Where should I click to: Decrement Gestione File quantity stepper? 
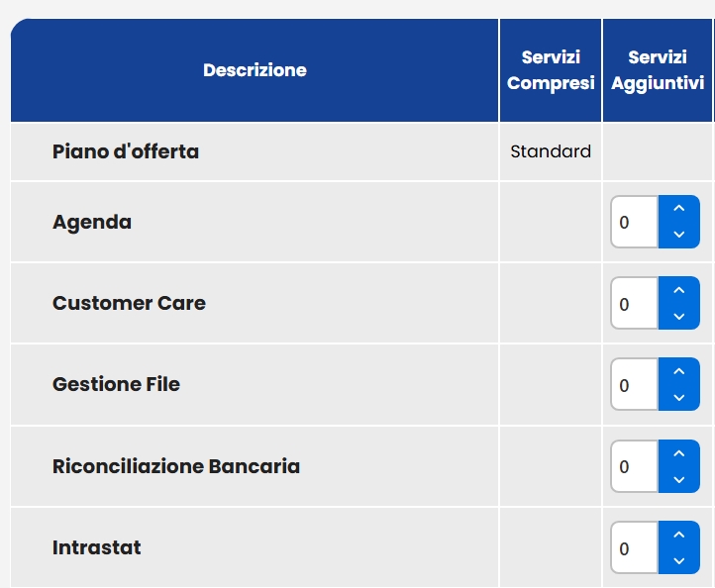(x=678, y=397)
